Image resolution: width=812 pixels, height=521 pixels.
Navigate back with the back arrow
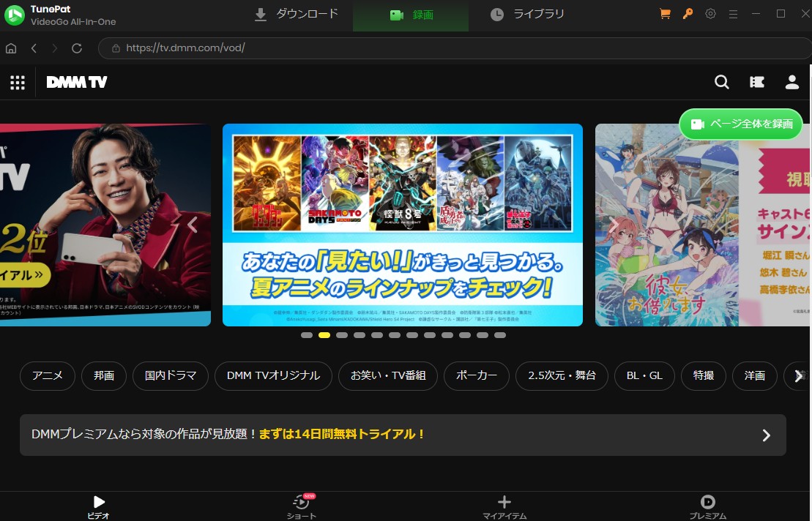(34, 48)
